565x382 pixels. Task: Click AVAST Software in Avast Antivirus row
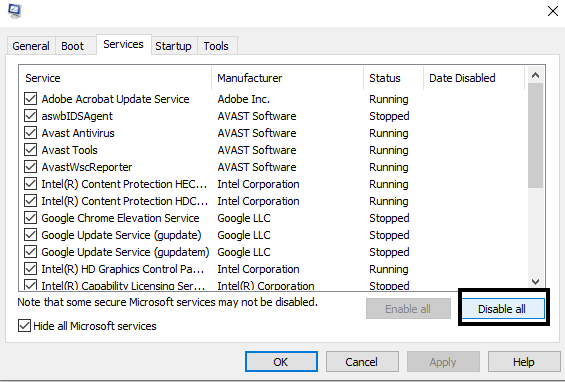pos(257,133)
